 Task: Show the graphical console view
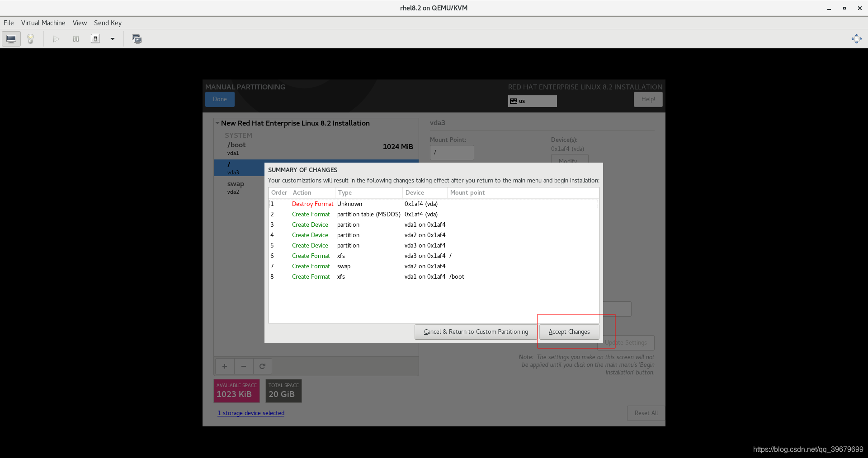11,39
